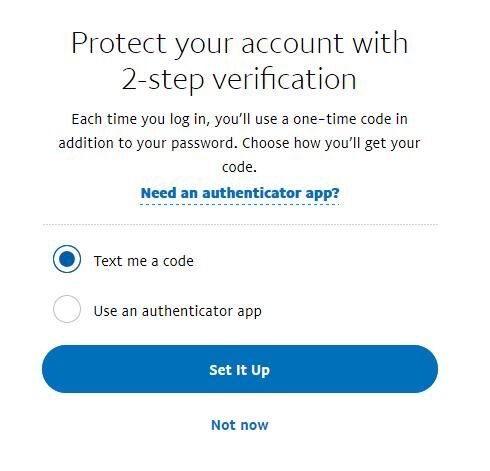Click the "Use an authenticator app" label text
490x471 pixels.
pyautogui.click(x=177, y=311)
